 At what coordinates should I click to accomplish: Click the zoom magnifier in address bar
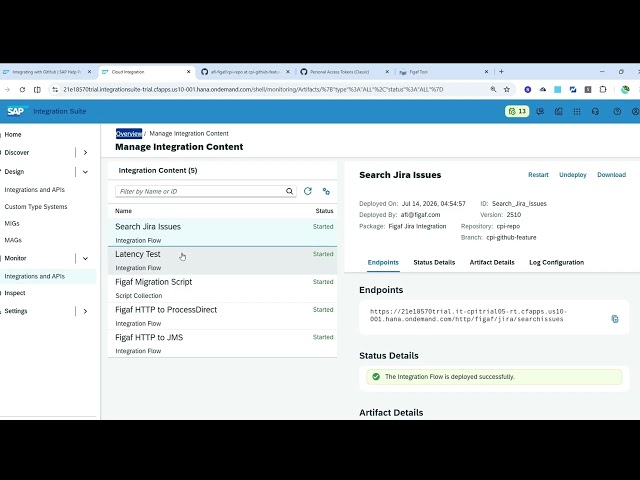493,89
